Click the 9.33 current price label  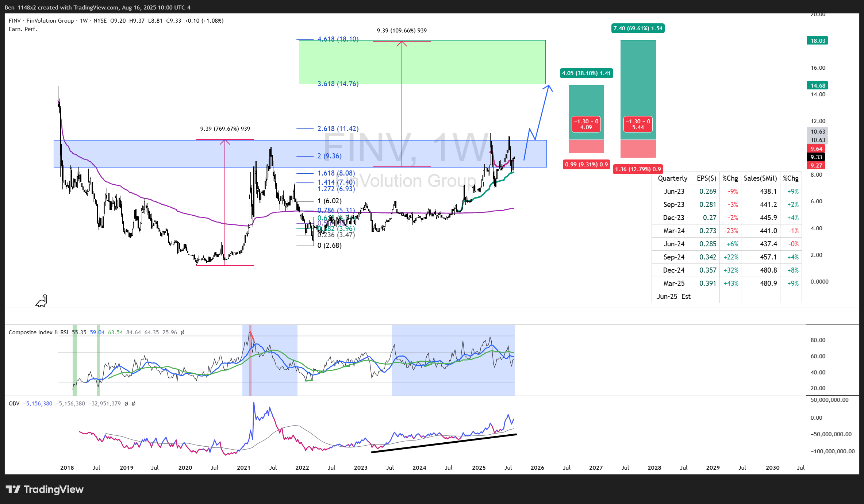(x=816, y=157)
